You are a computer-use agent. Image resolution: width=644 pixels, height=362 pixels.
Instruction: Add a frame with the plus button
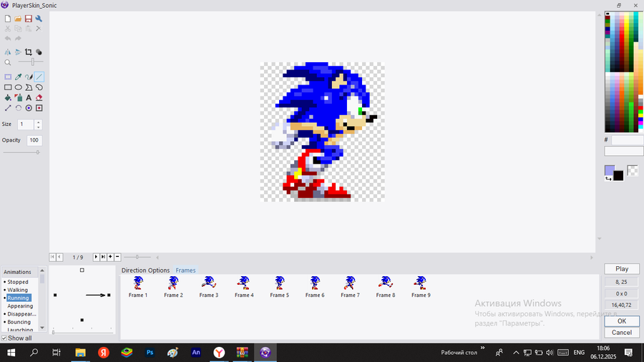pos(110,257)
